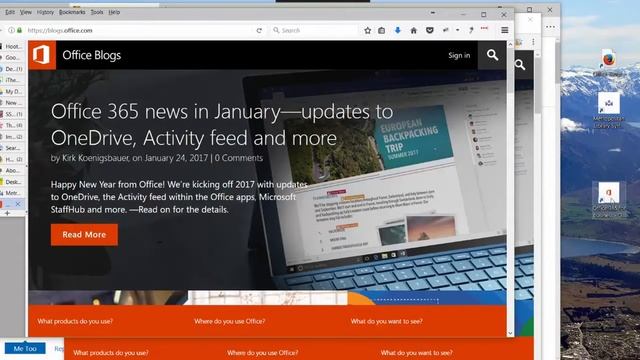The width and height of the screenshot is (640, 360).
Task: Open the three-dot menu of the background window
Action: pyautogui.click(x=550, y=27)
